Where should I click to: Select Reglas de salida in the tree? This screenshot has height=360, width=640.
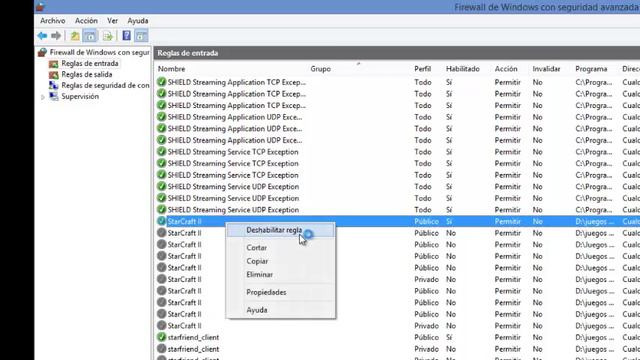[x=87, y=74]
